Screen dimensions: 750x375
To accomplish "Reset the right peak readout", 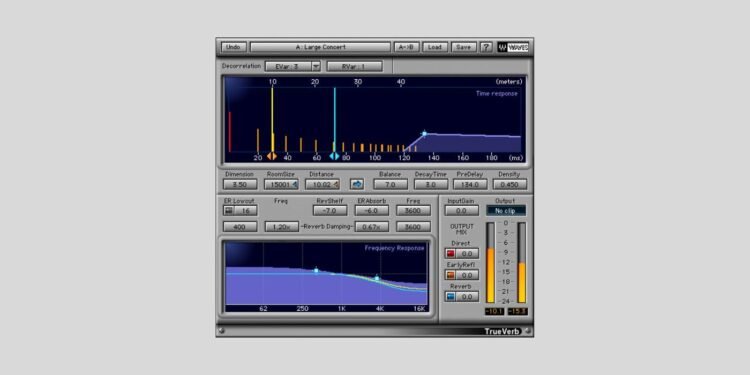I will (518, 311).
